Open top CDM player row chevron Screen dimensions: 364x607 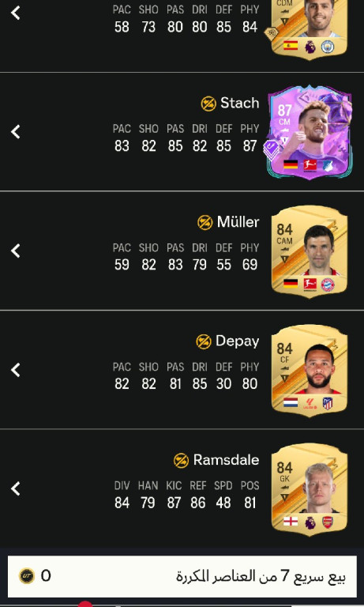(16, 13)
